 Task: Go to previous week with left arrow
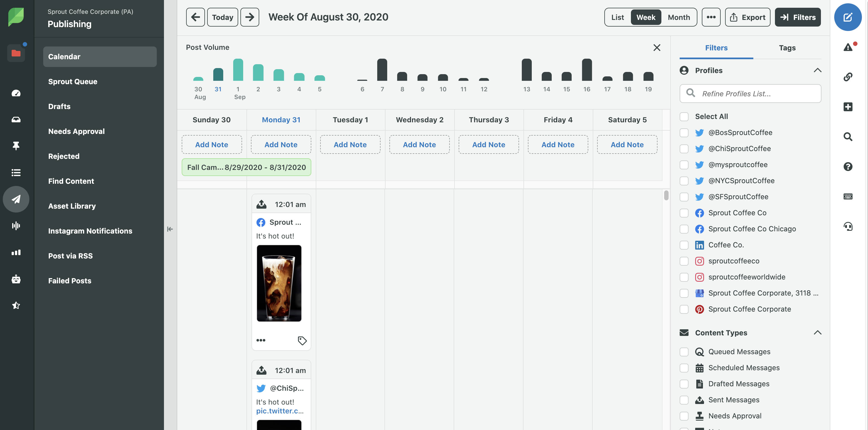pyautogui.click(x=195, y=17)
